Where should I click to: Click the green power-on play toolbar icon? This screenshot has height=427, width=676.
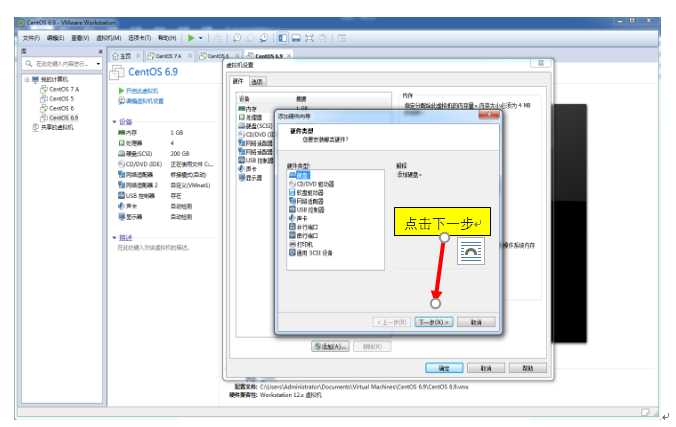click(191, 38)
